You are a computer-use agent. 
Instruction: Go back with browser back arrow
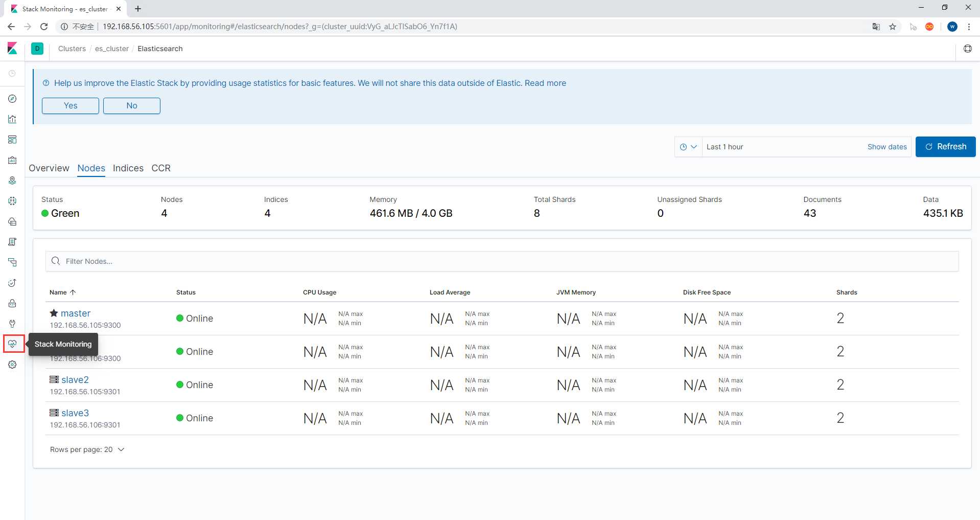click(11, 27)
